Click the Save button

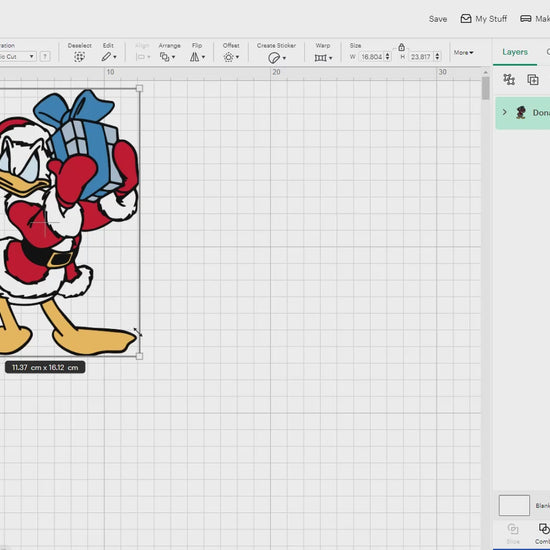click(x=438, y=19)
